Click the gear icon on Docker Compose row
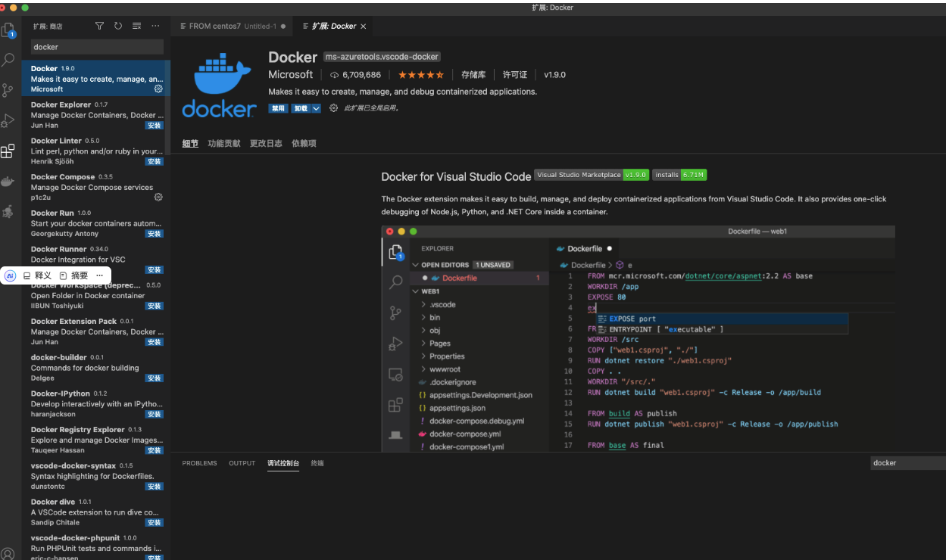Image resolution: width=946 pixels, height=560 pixels. (158, 197)
